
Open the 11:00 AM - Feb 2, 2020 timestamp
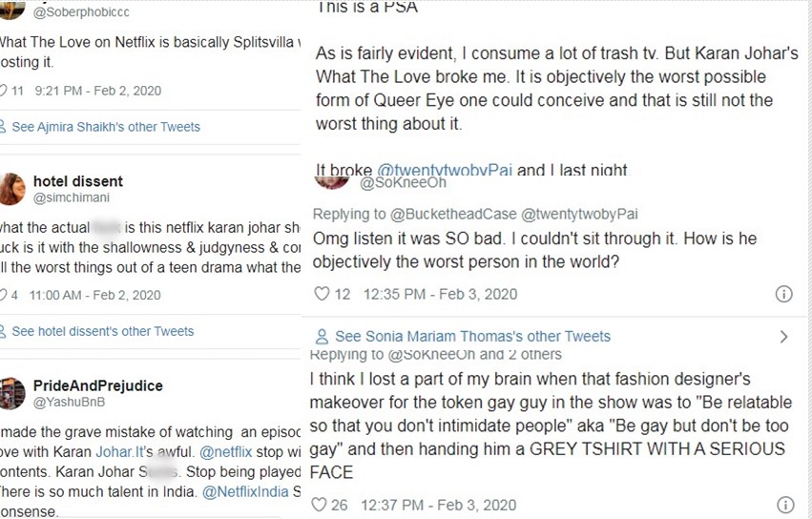(94, 296)
